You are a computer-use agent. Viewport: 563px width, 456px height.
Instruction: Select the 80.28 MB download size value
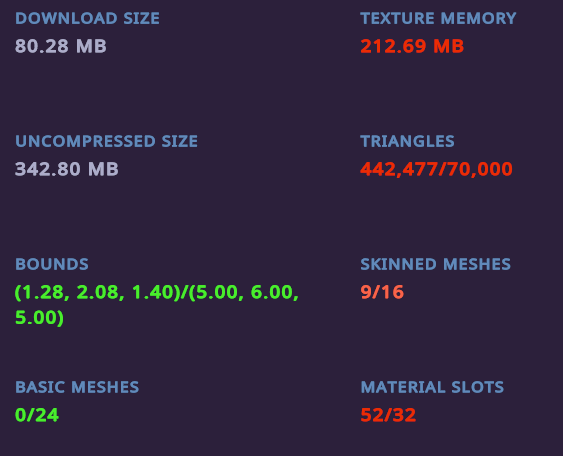coord(61,46)
